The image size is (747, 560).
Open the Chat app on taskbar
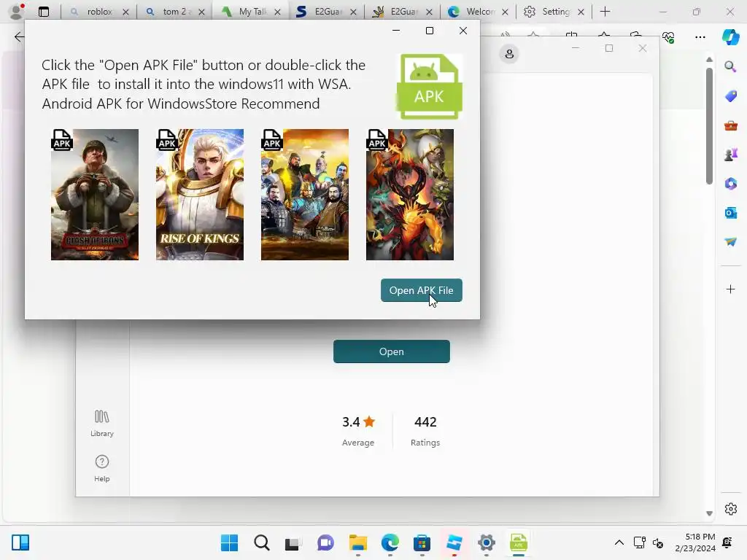click(x=325, y=542)
